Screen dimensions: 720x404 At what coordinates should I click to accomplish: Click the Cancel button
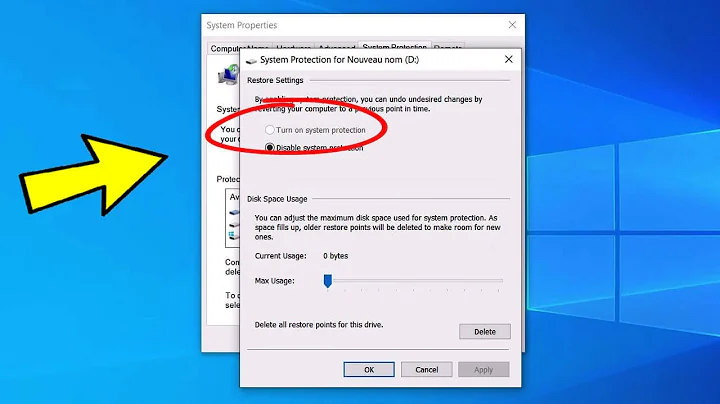click(x=427, y=370)
